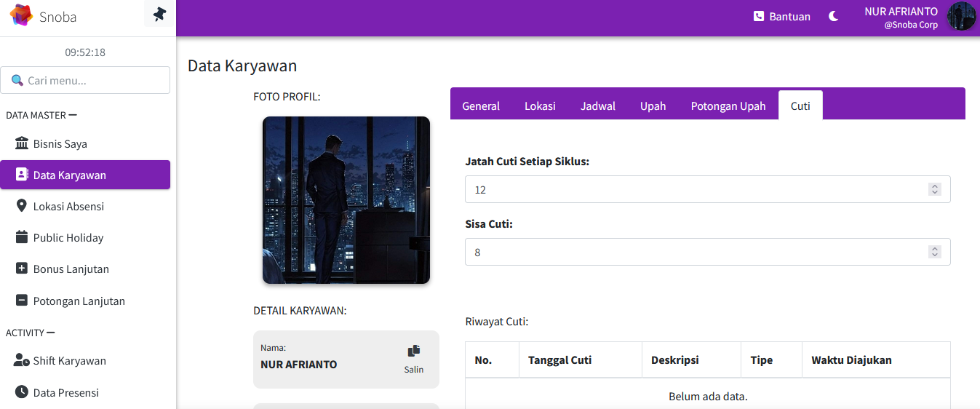Image resolution: width=980 pixels, height=409 pixels.
Task: Open Shift Karyawan menu item
Action: pyautogui.click(x=69, y=361)
